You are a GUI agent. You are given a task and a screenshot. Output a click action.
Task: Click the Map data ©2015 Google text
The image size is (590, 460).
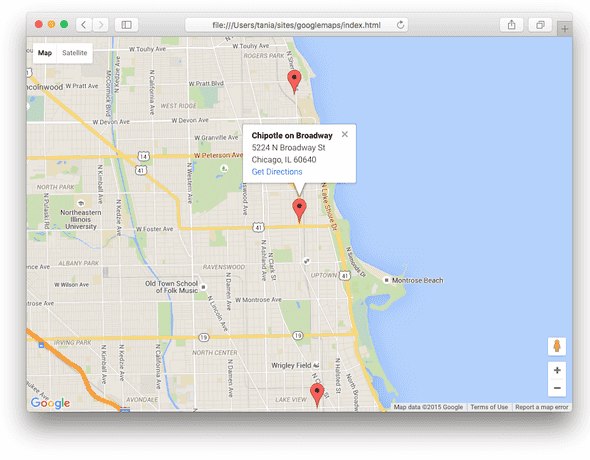click(428, 407)
